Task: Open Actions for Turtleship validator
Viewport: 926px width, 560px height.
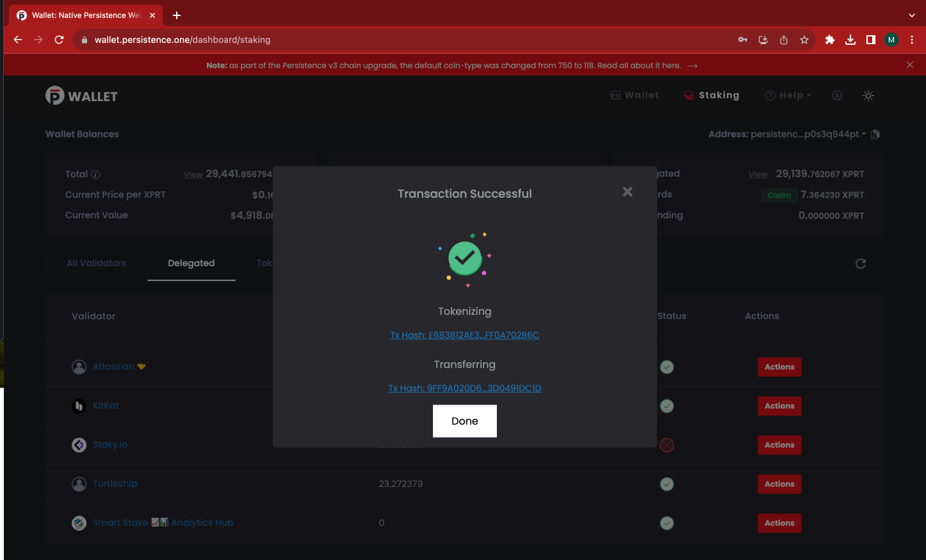Action: point(779,484)
